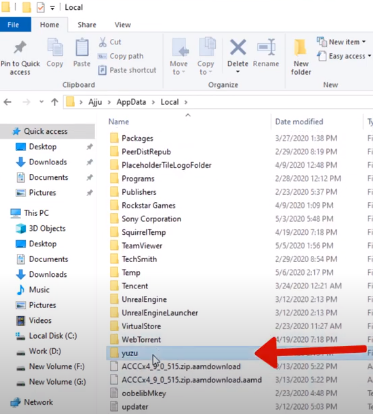
Task: Sort by the Name column header
Action: click(119, 122)
